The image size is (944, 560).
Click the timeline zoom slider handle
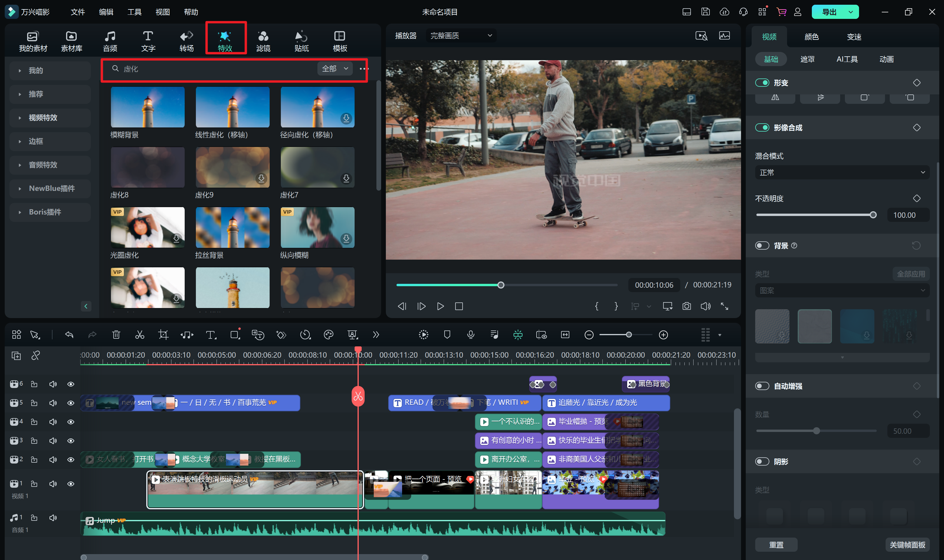629,335
